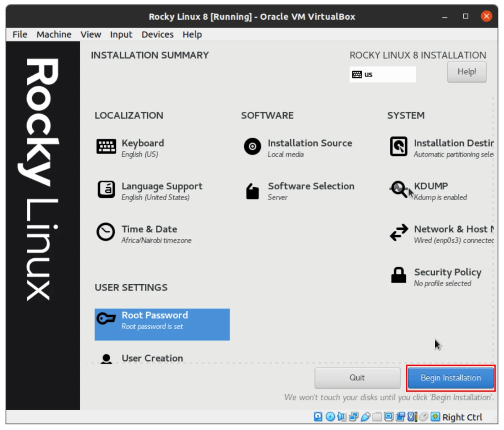Viewport: 504px width, 430px height.
Task: Open the Machine menu
Action: coord(54,34)
